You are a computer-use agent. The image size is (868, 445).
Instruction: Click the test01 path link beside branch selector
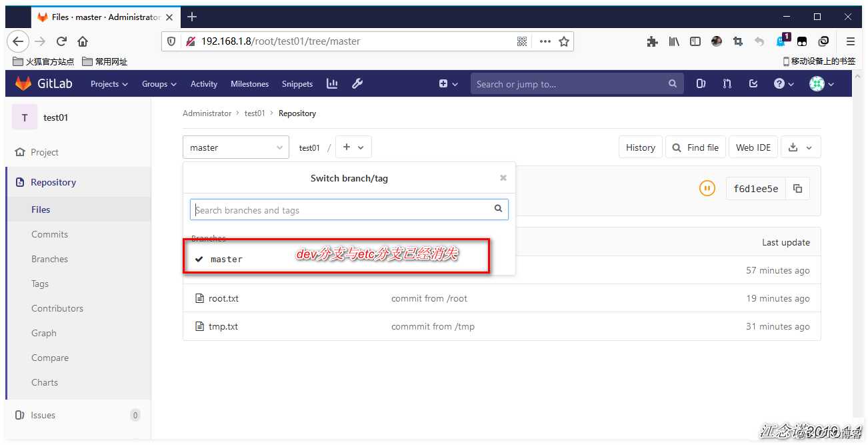tap(309, 148)
